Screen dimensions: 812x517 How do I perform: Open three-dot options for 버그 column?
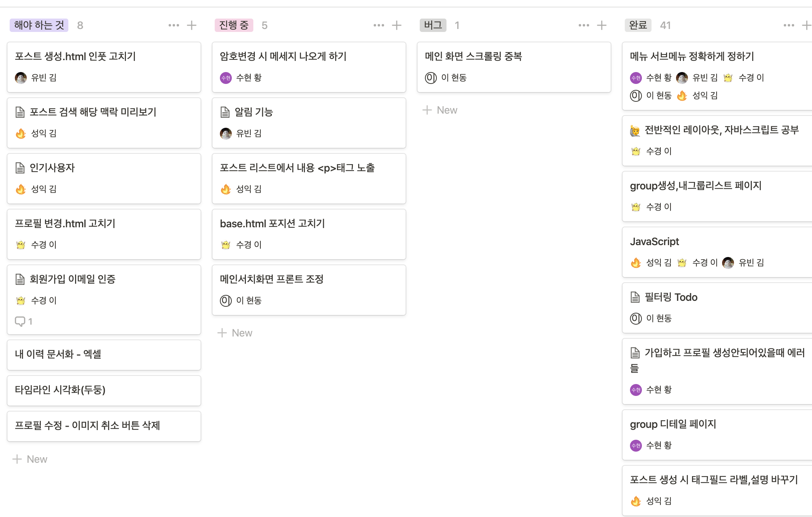(584, 25)
